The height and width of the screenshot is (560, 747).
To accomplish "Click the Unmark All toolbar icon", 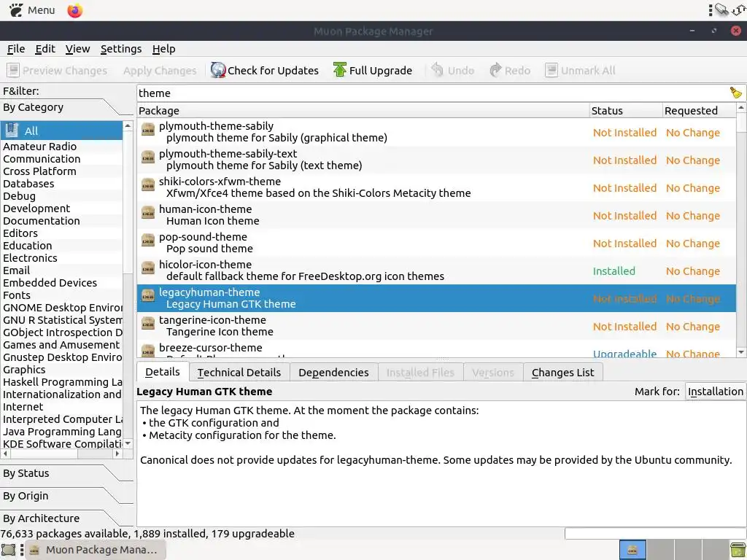I will click(x=551, y=70).
